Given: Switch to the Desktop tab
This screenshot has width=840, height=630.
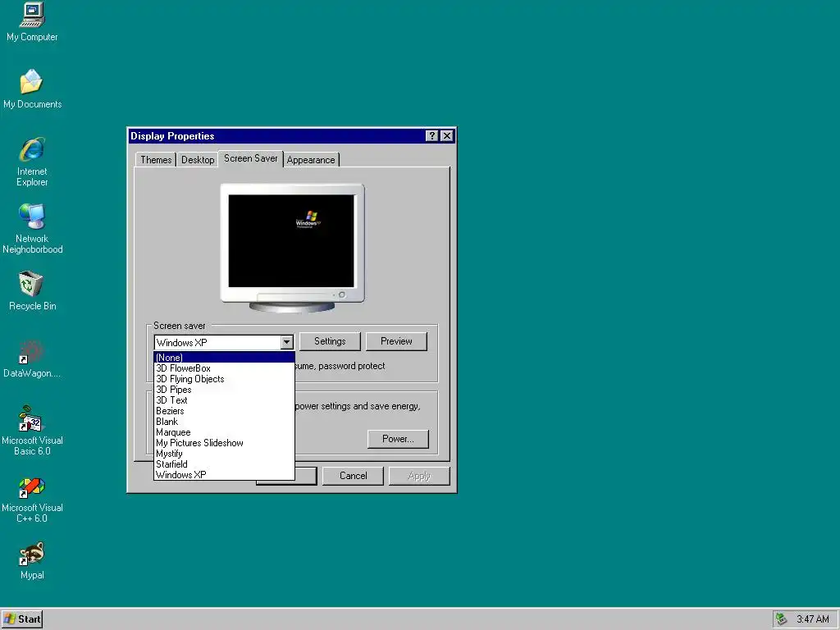Looking at the screenshot, I should coord(198,160).
